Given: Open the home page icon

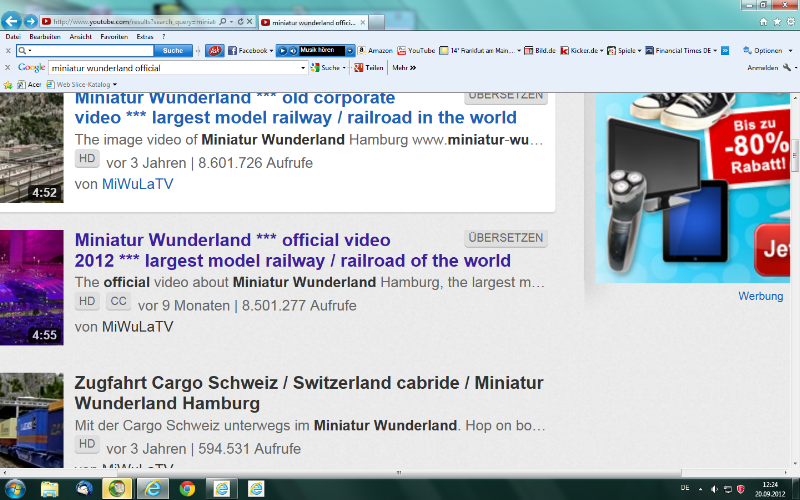Looking at the screenshot, I should click(x=764, y=21).
